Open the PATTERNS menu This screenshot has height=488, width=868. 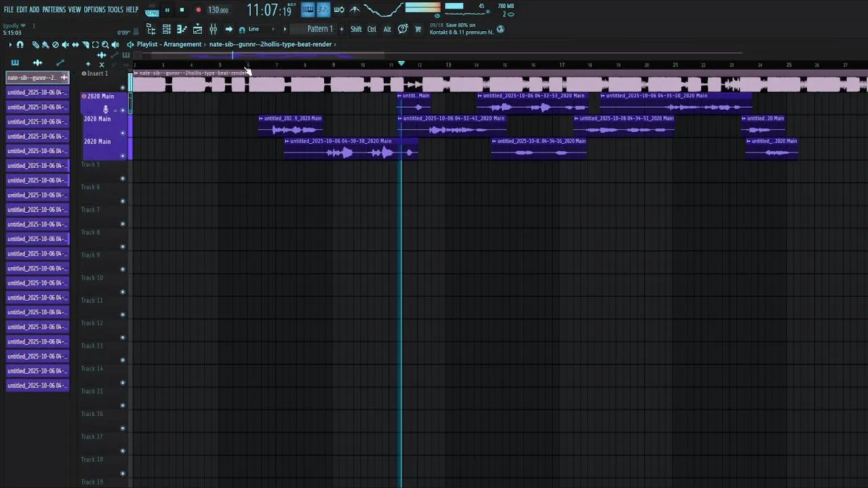(x=54, y=9)
